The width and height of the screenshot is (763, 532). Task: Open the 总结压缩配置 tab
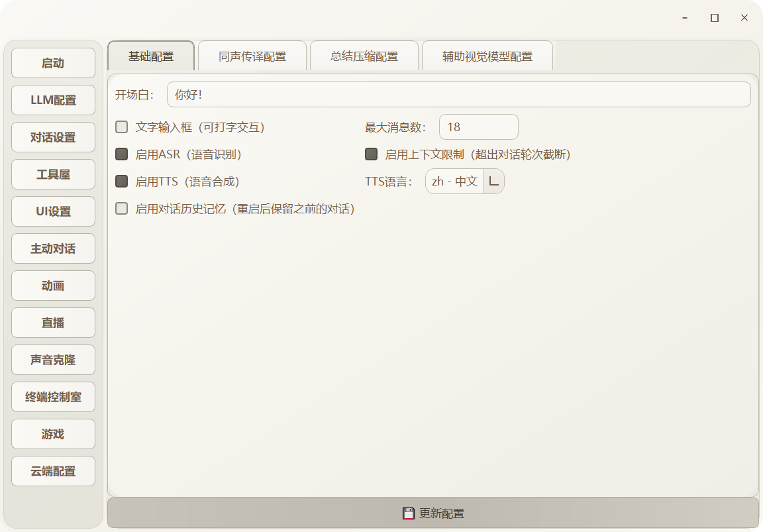pyautogui.click(x=364, y=56)
